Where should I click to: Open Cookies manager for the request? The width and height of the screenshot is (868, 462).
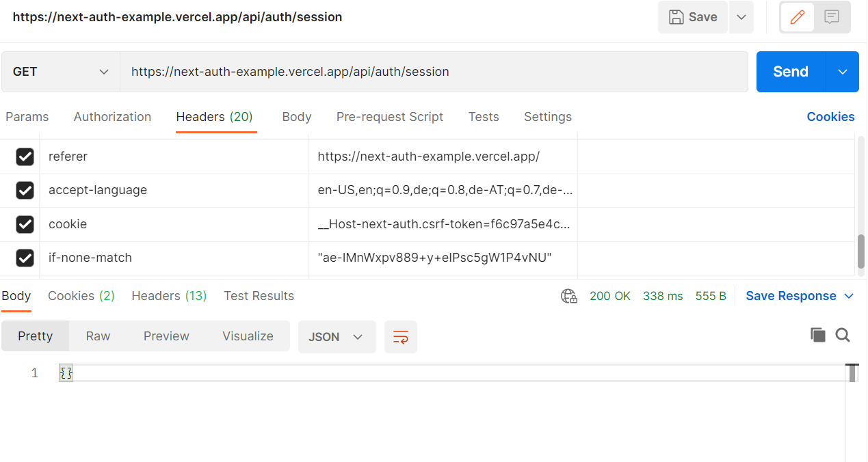(830, 116)
